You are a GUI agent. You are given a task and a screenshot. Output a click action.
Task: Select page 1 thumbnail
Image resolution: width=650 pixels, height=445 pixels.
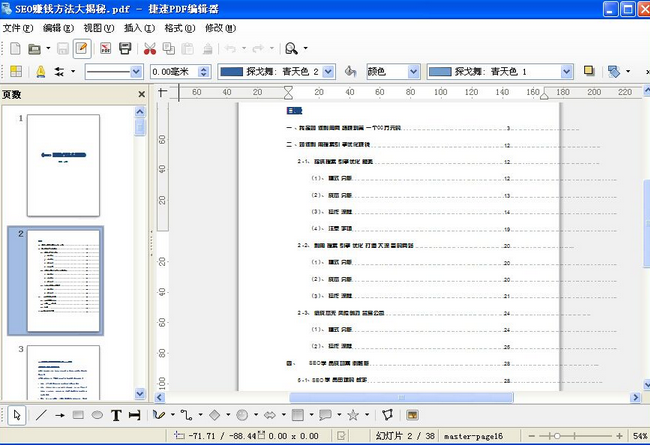coord(63,165)
